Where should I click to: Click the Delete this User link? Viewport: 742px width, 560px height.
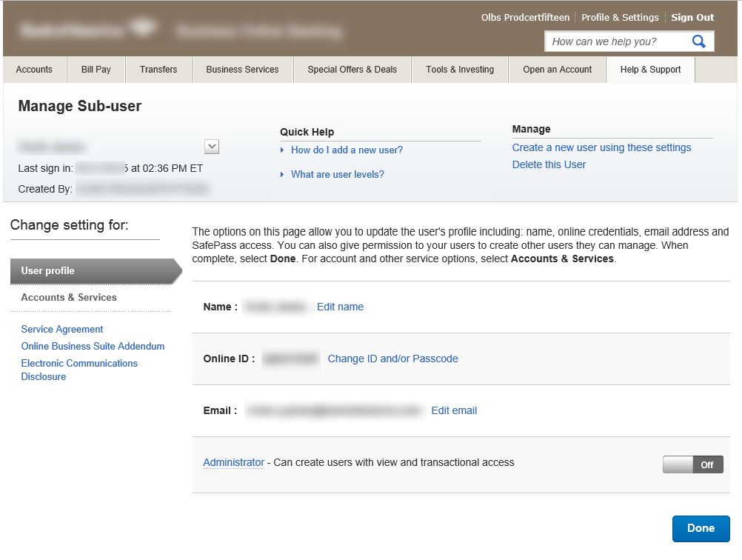[549, 164]
